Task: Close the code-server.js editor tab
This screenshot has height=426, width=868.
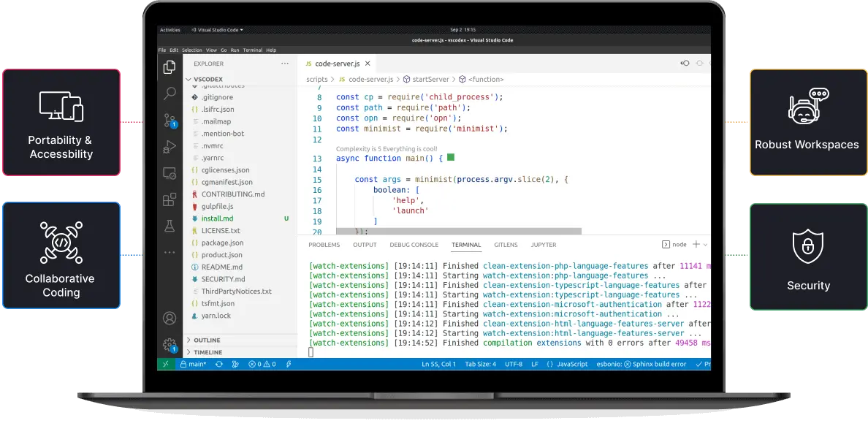Action: [368, 64]
